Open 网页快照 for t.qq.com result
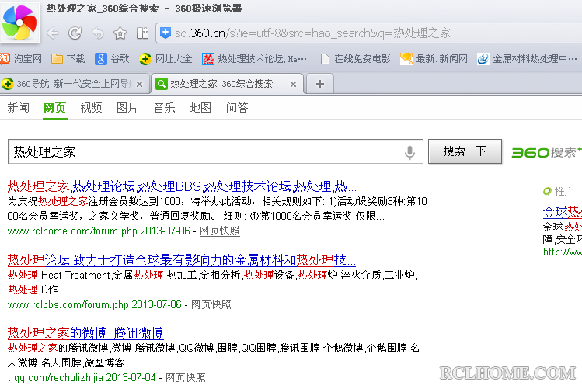This screenshot has width=582, height=392. [x=185, y=378]
